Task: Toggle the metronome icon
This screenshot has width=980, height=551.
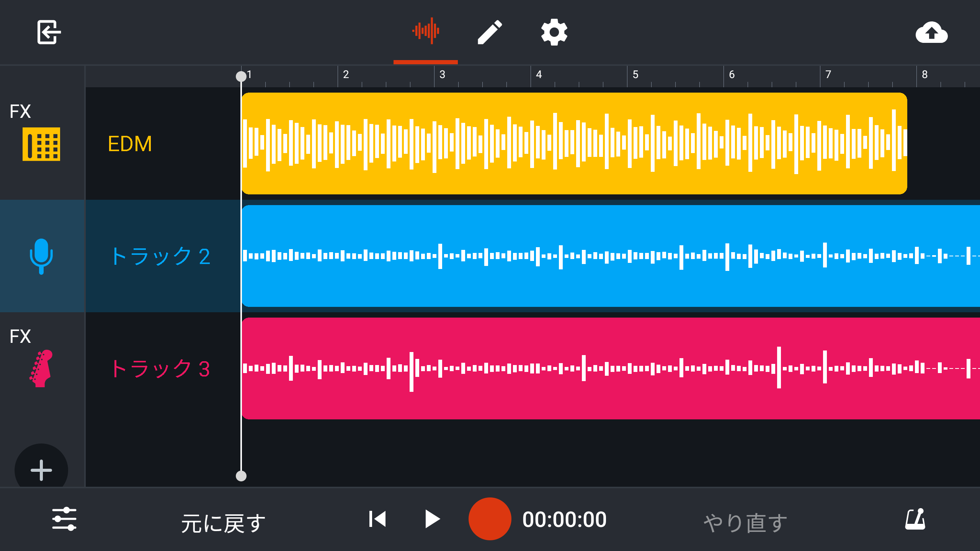Action: 915,519
